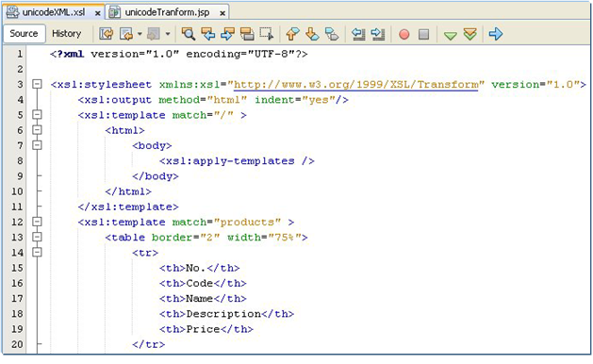
Task: Open the http://www.w3.org/1999/XSL/Transform link
Action: (x=355, y=84)
